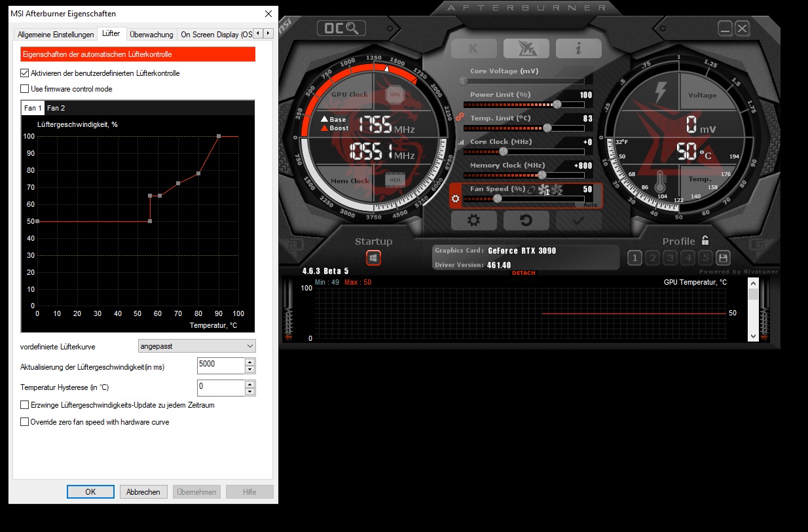Reset settings with the circular arrow button
808x532 pixels.
(526, 221)
